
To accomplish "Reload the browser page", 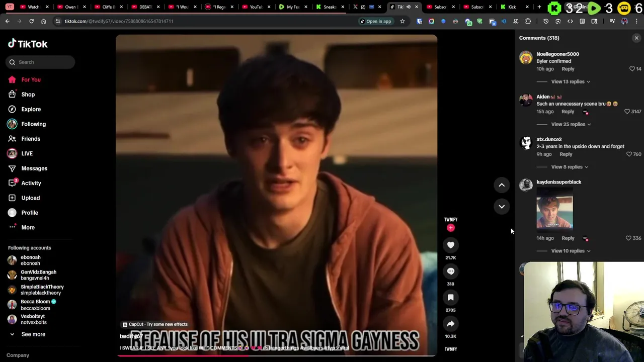I will point(31,21).
